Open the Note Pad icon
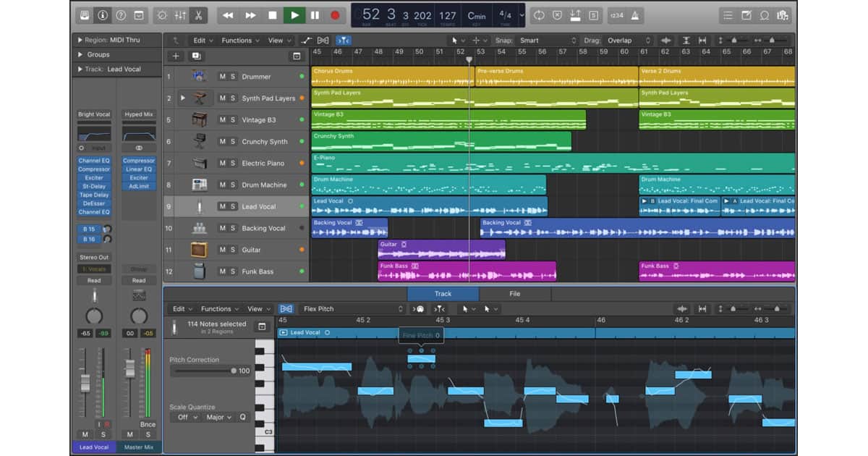Screen dimensions: 868x456 coord(746,14)
